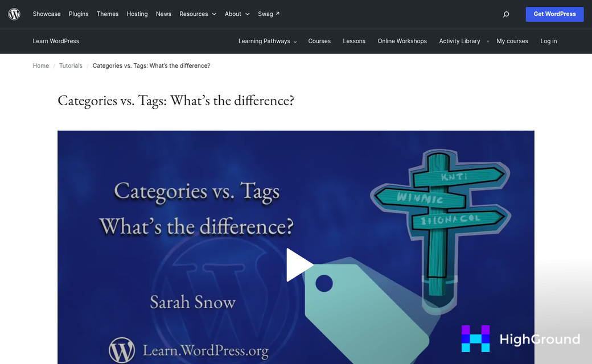Click the Sarah Snow name in video

[x=192, y=302]
